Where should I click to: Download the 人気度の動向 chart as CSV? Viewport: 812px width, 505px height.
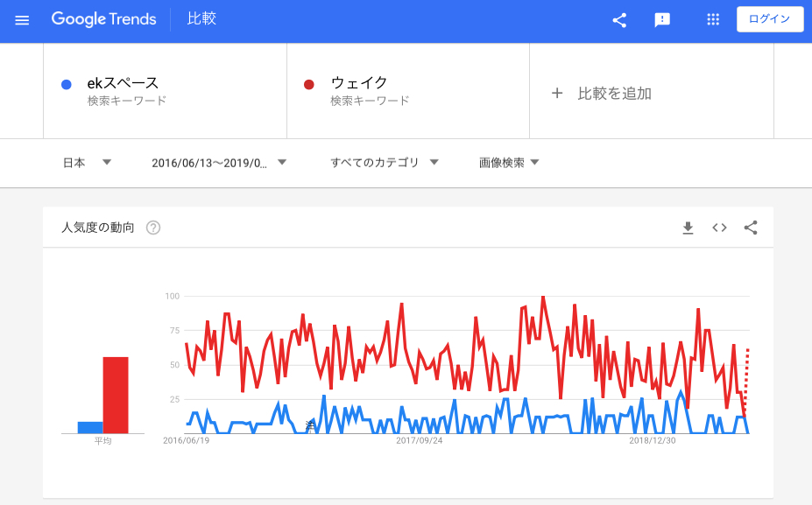pos(688,228)
